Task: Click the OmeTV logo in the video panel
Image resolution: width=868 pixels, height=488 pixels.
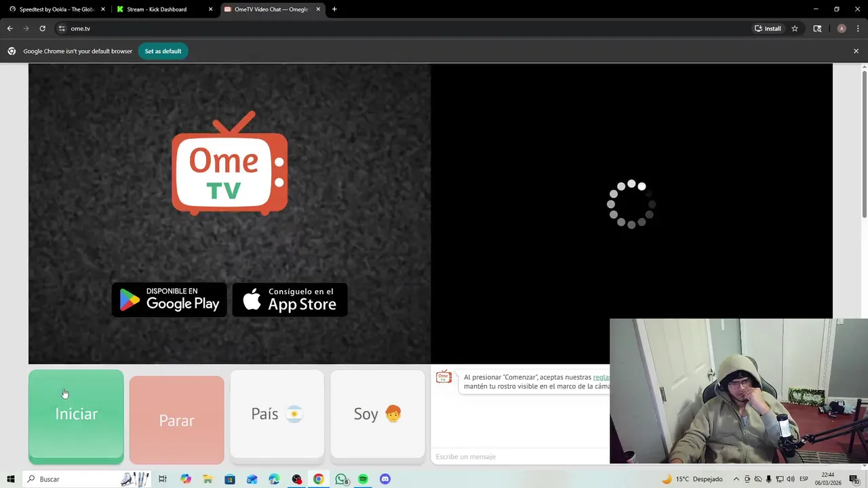Action: [230, 163]
